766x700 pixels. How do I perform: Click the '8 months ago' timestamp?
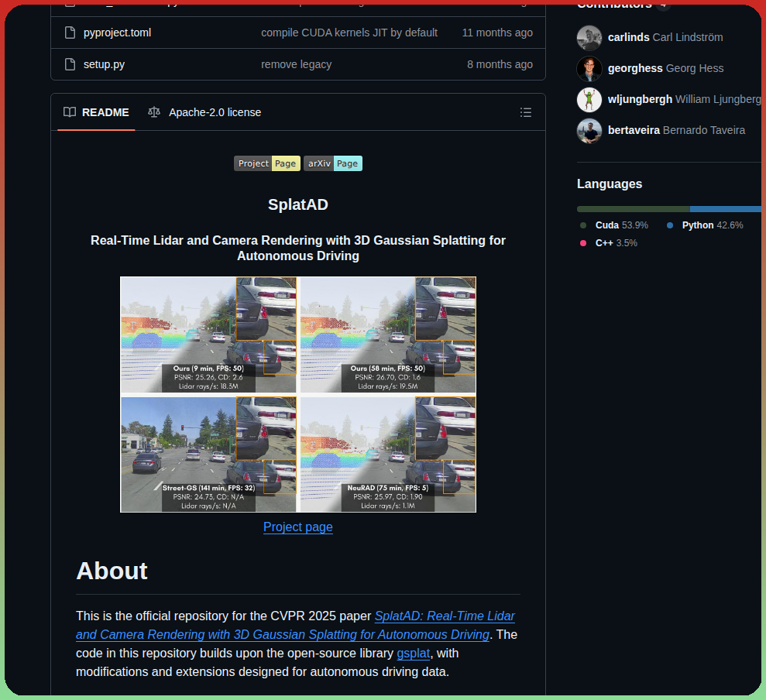click(x=500, y=64)
